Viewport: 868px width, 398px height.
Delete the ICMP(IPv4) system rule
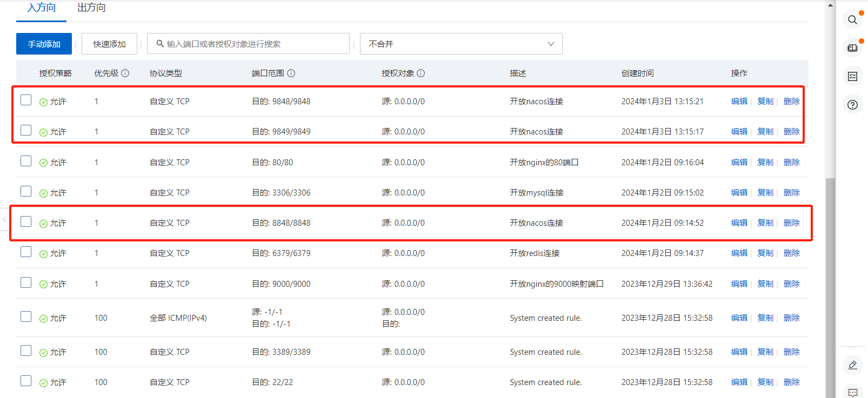coord(791,318)
